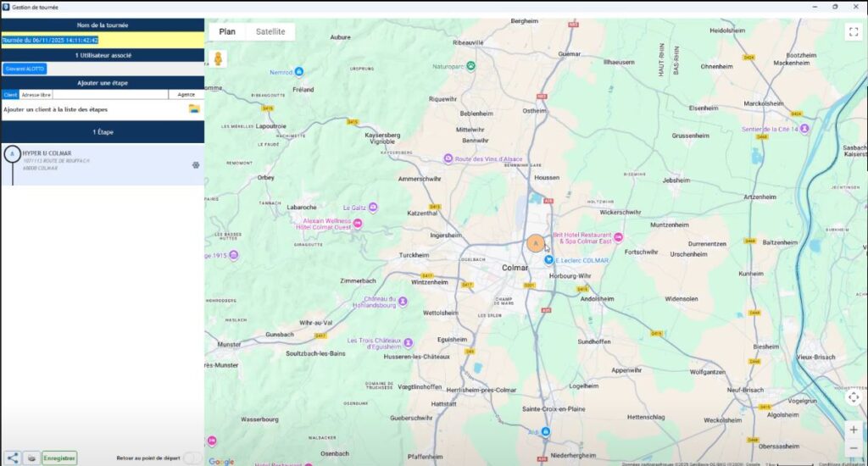Viewport: 868px width, 466px height.
Task: Enable Retour au point de départ toggle
Action: point(192,458)
